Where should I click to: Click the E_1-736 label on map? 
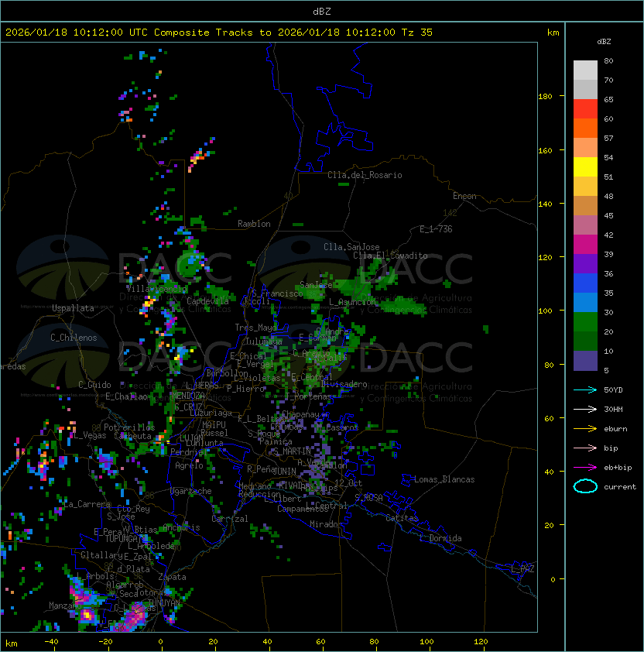point(436,229)
